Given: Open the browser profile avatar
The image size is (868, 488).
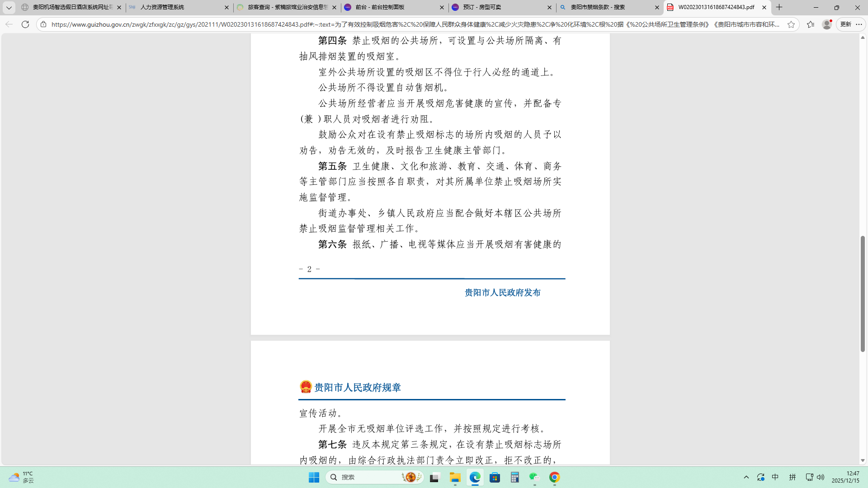Looking at the screenshot, I should click(x=827, y=24).
